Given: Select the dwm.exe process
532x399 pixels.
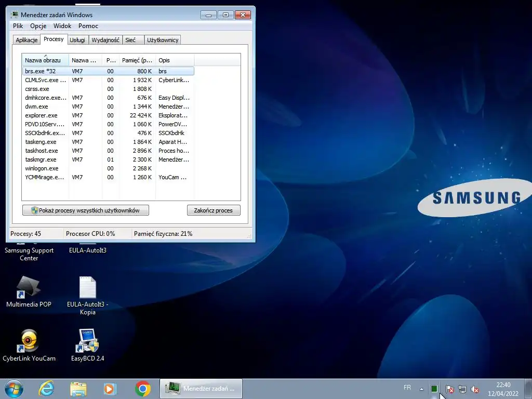Looking at the screenshot, I should point(108,107).
